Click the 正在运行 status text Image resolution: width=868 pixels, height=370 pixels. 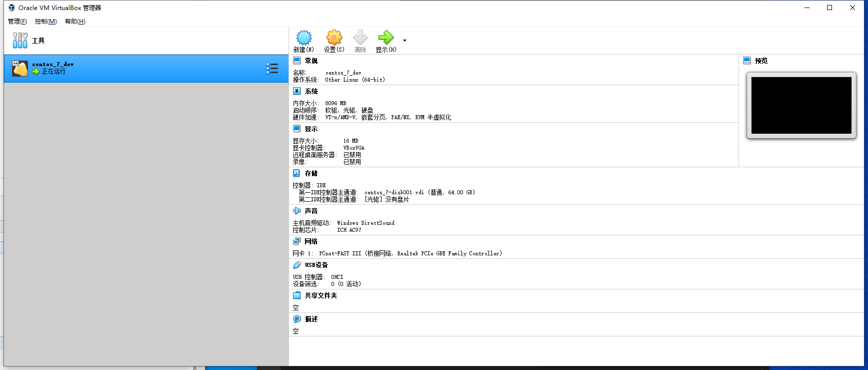pyautogui.click(x=53, y=72)
